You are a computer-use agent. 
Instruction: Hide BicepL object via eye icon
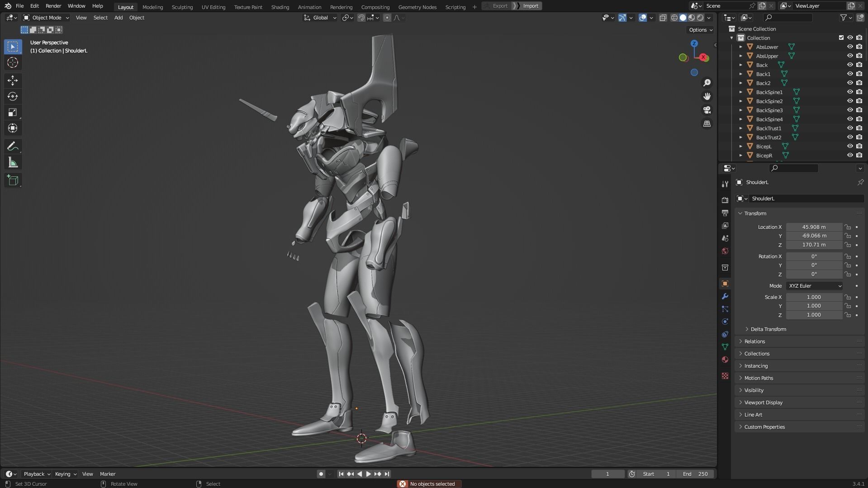tap(850, 146)
